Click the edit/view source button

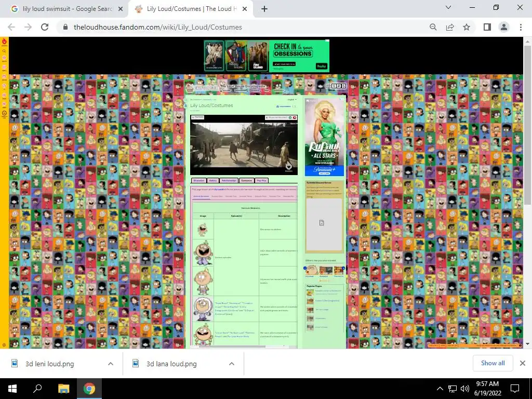tap(283, 107)
